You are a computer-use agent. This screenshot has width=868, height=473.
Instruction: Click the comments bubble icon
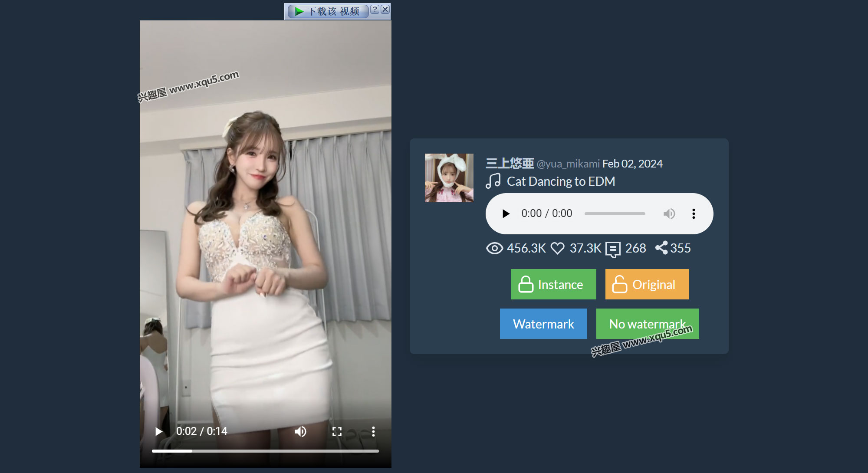613,249
